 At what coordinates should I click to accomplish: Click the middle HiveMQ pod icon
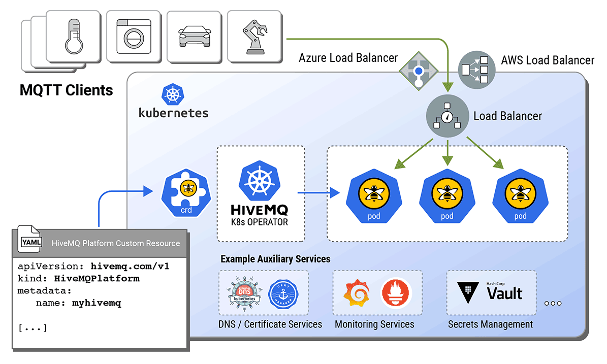[x=447, y=196]
